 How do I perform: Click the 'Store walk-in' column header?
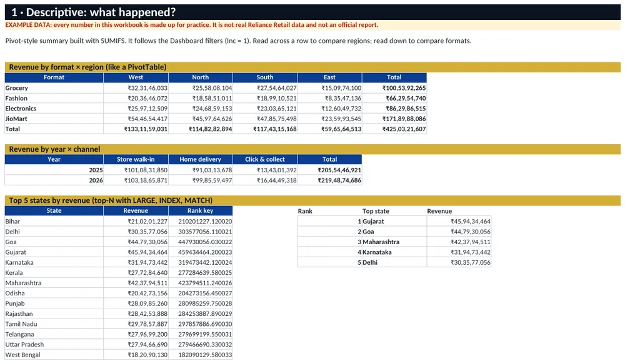(x=136, y=159)
